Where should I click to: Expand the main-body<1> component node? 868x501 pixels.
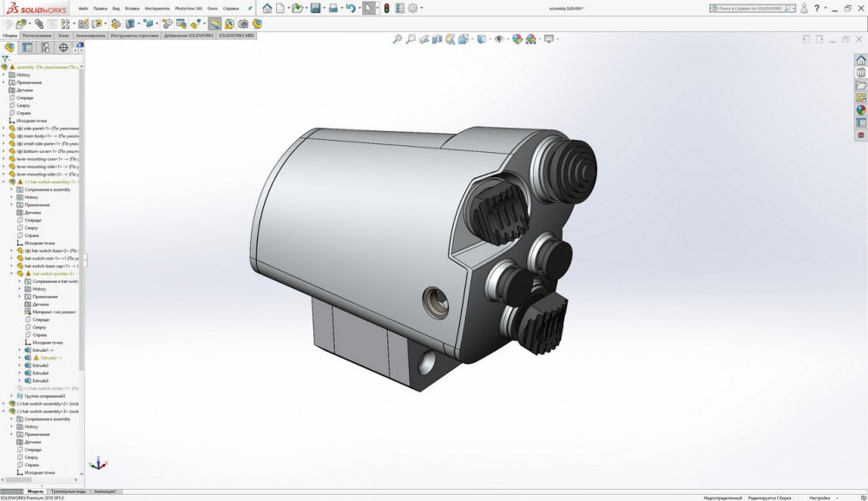[3, 136]
